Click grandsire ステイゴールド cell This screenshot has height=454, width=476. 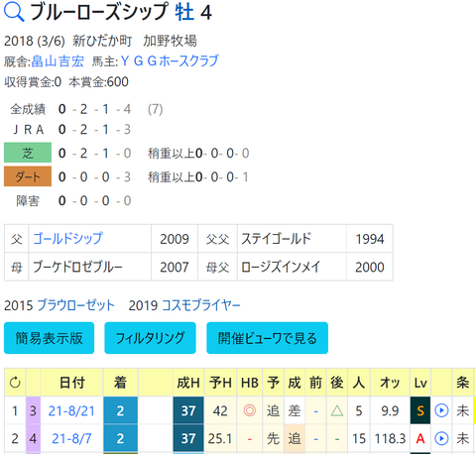(x=292, y=239)
